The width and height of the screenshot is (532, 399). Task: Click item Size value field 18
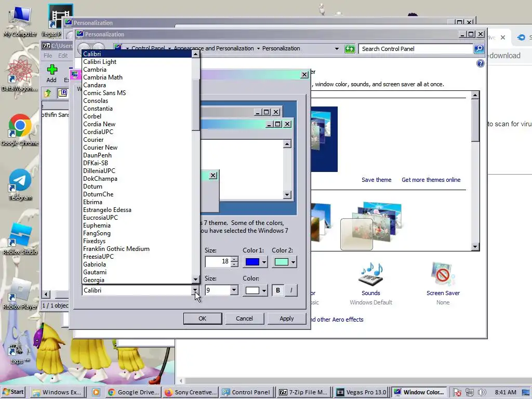(x=218, y=262)
